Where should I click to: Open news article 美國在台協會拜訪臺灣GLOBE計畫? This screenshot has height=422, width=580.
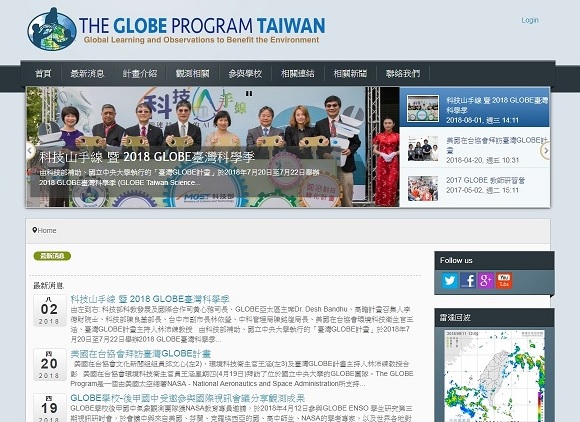click(x=141, y=353)
